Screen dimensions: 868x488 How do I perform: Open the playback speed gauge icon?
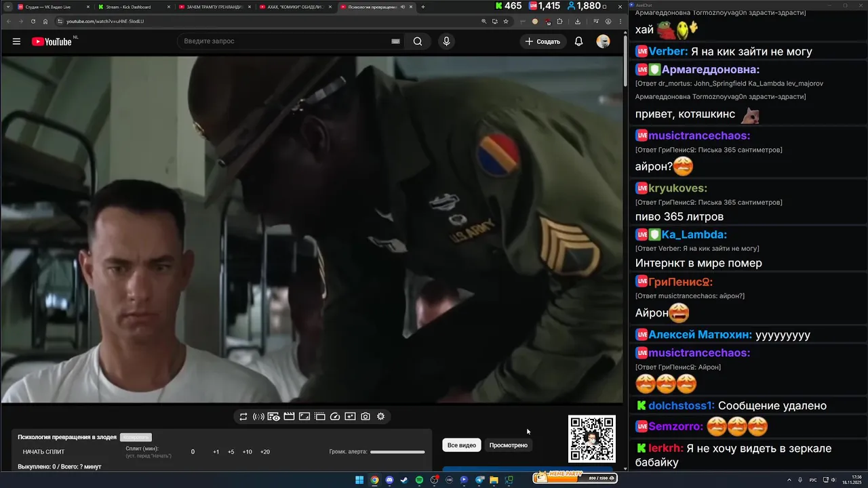[335, 417]
